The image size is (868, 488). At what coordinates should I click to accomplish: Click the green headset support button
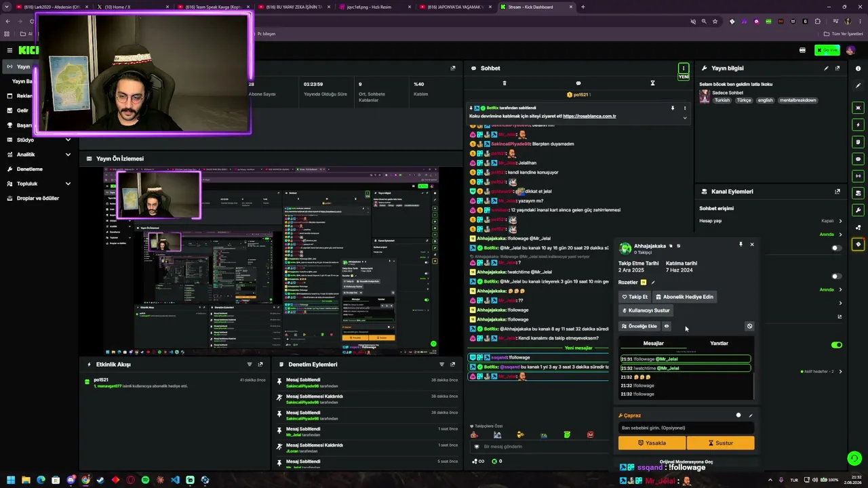click(854, 459)
